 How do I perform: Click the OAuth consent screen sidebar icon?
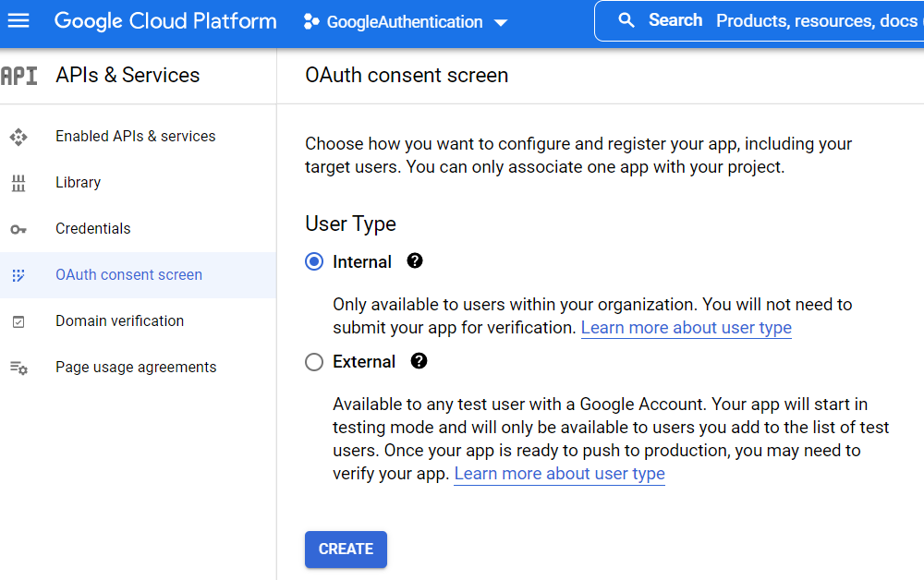pos(18,275)
